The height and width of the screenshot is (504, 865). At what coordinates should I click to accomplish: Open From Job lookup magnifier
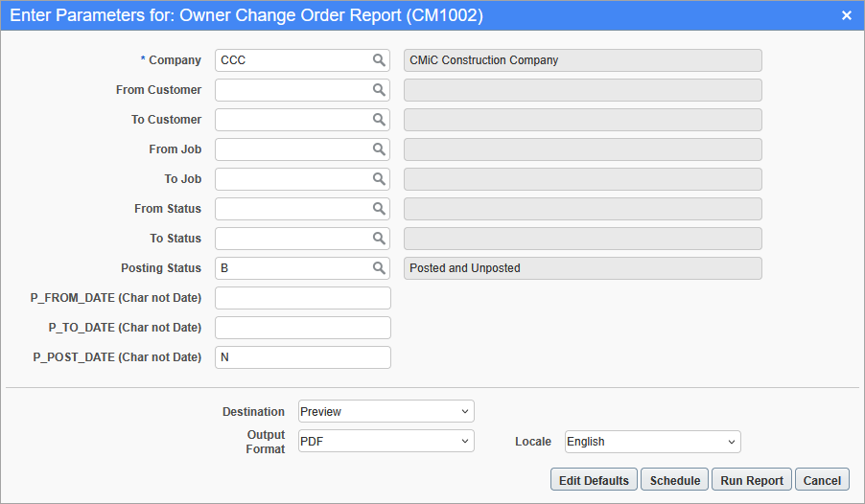[x=379, y=149]
